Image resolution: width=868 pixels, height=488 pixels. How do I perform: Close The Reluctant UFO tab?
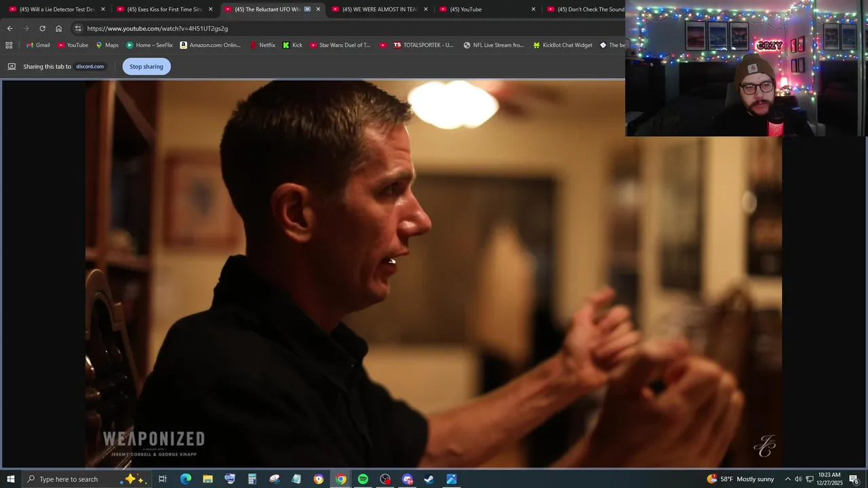pyautogui.click(x=318, y=9)
